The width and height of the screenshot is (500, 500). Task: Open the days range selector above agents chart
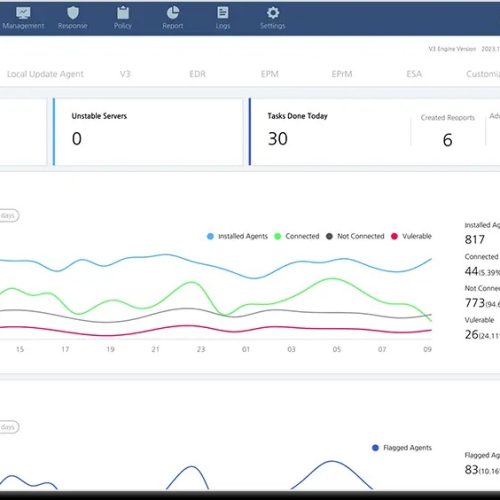point(9,215)
